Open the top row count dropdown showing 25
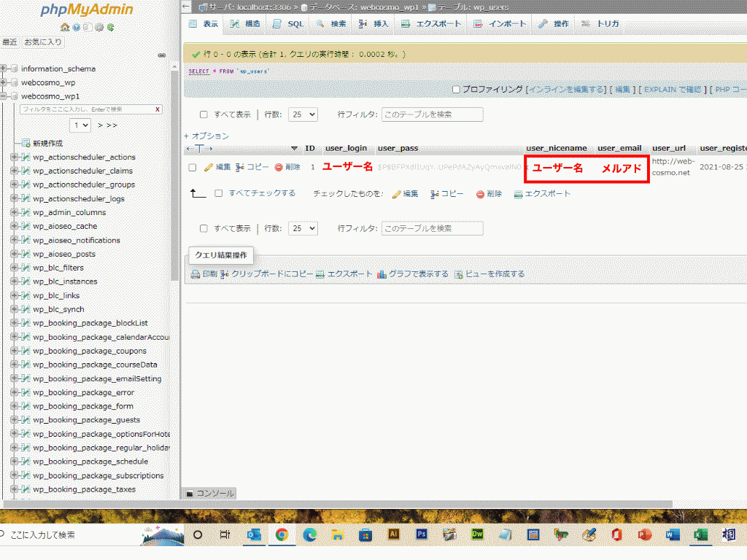Image resolution: width=747 pixels, height=560 pixels. click(x=303, y=114)
